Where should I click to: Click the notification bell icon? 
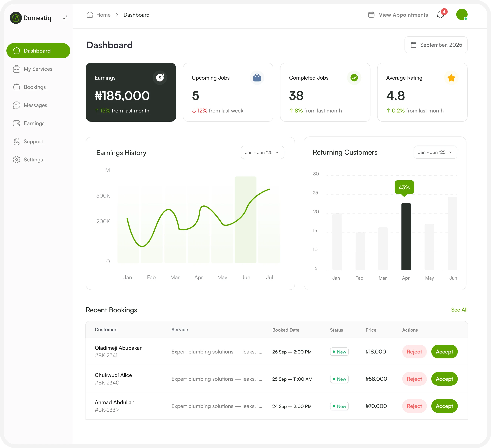pyautogui.click(x=440, y=15)
